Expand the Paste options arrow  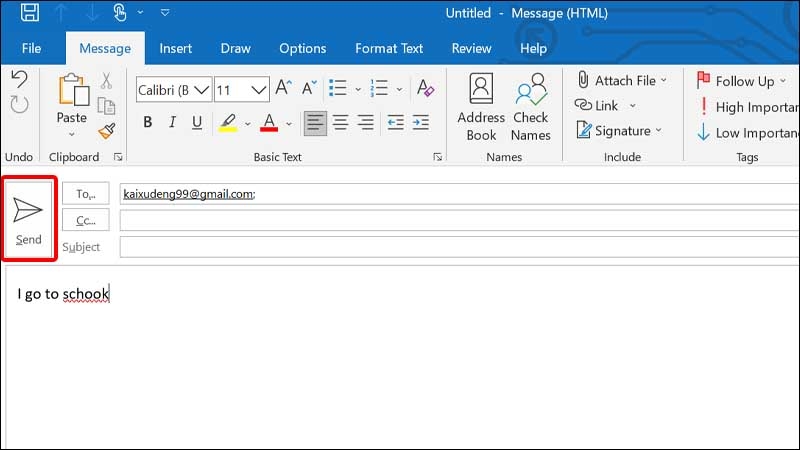point(72,134)
